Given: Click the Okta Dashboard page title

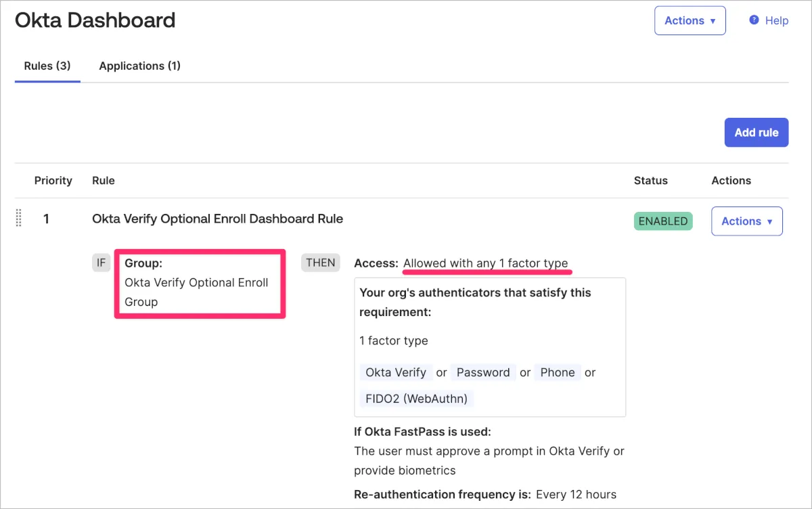Looking at the screenshot, I should [x=95, y=20].
